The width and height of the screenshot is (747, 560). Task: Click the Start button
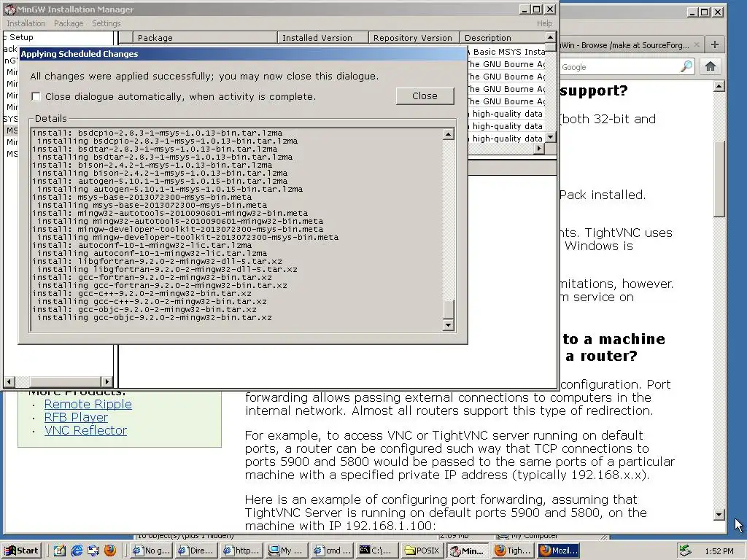pos(22,551)
